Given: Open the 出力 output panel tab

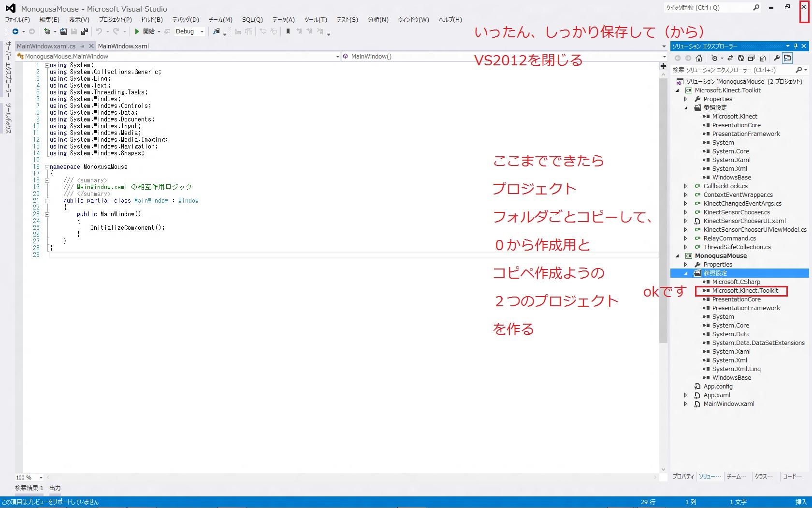Looking at the screenshot, I should [55, 488].
